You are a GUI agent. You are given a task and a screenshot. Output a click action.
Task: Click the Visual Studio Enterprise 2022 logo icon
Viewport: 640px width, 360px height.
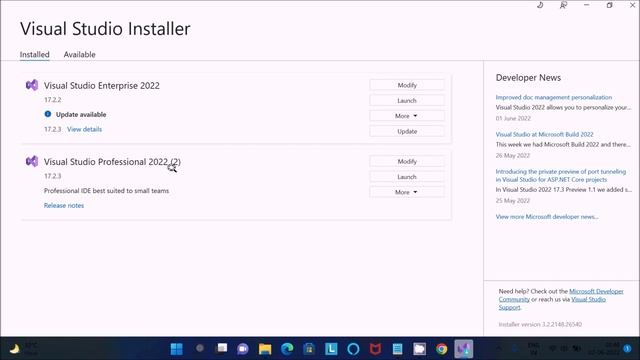pos(32,85)
